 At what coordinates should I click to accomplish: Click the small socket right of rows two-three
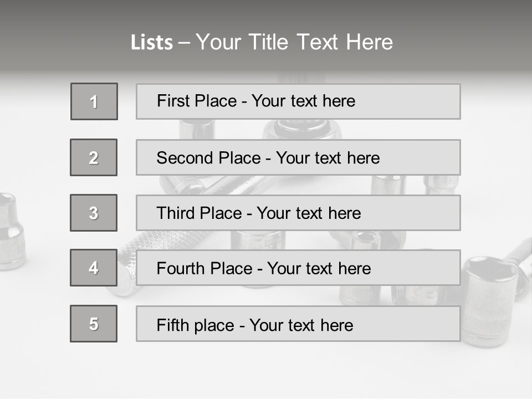(442, 185)
